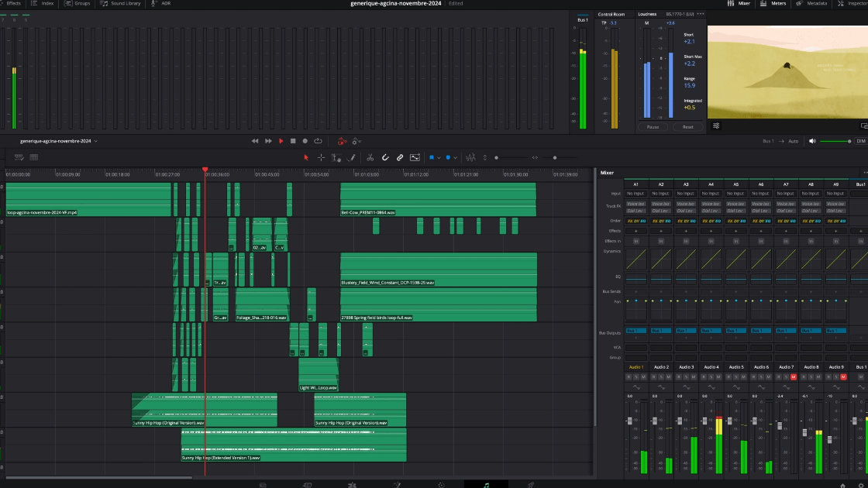Image resolution: width=868 pixels, height=488 pixels.
Task: Unmute Audio 7 with red M button
Action: (x=794, y=376)
